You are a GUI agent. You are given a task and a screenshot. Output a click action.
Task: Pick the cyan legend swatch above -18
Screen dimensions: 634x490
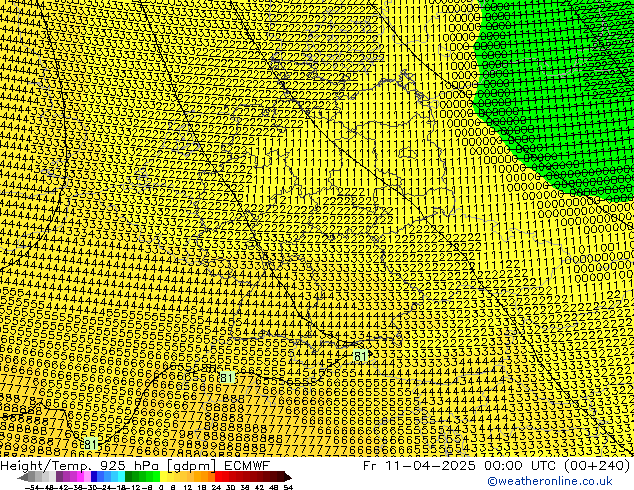pyautogui.click(x=121, y=476)
